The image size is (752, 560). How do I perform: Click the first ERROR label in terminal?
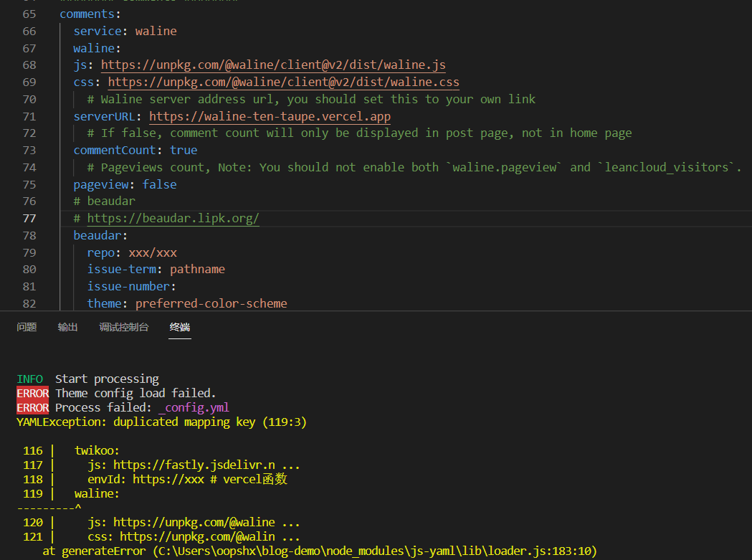coord(32,393)
